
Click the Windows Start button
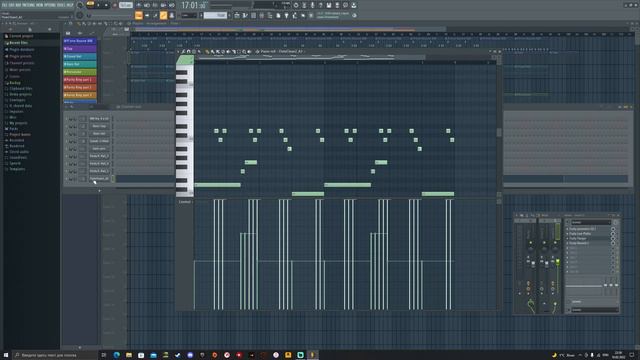pyautogui.click(x=6, y=355)
